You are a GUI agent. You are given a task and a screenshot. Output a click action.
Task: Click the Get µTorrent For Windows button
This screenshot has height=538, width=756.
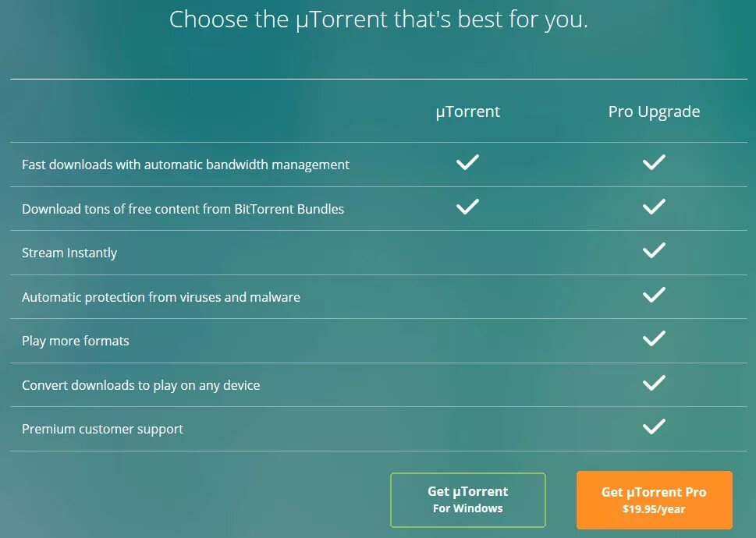click(467, 500)
